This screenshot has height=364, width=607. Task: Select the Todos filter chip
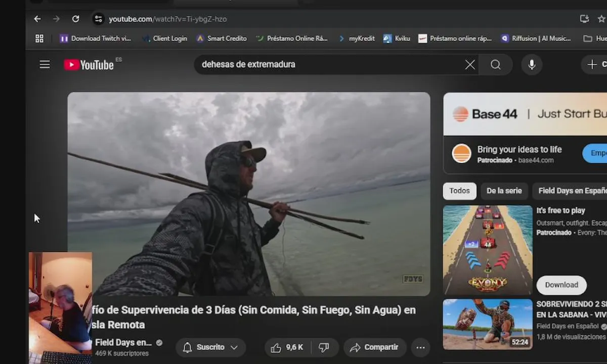459,191
